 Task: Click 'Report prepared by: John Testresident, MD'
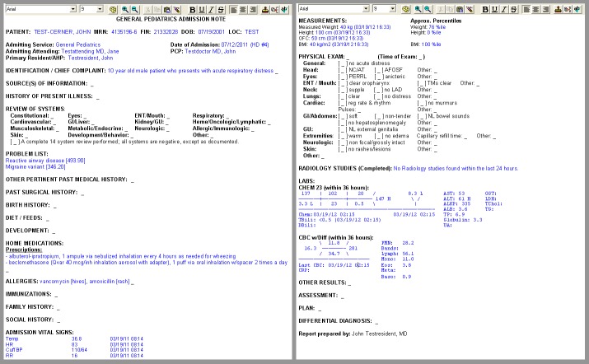tap(353, 334)
